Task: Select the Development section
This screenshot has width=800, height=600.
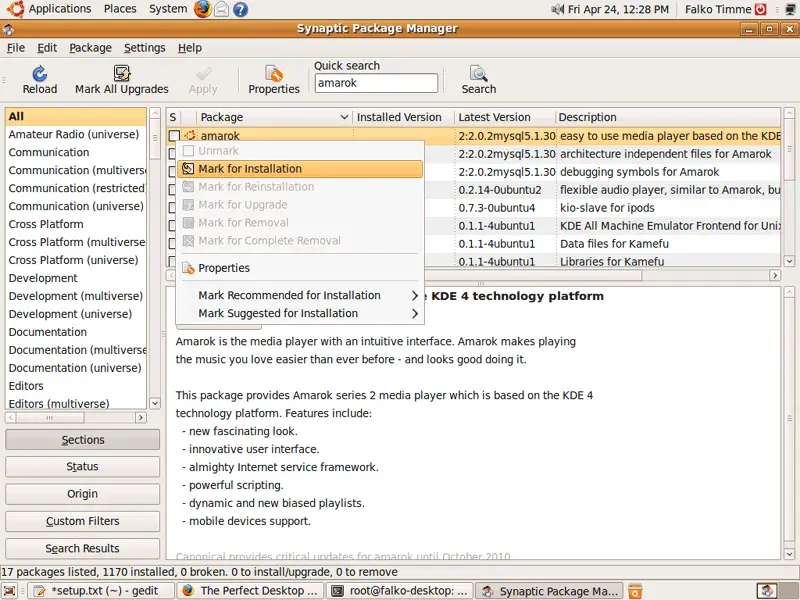Action: (76, 278)
